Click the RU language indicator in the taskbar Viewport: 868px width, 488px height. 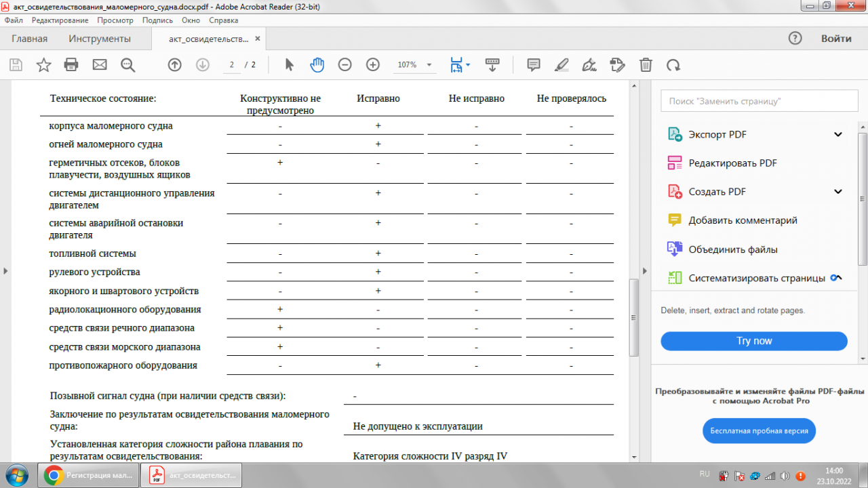tap(705, 474)
